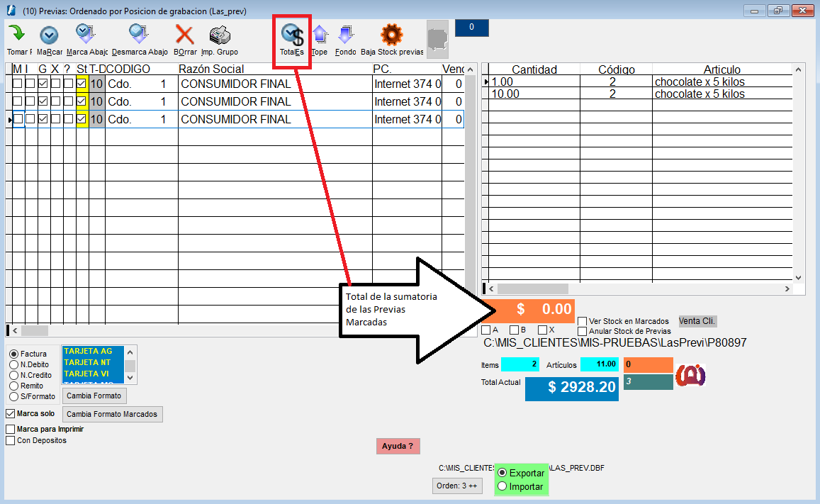The height and width of the screenshot is (504, 820).
Task: Click the Cantidad column header
Action: pyautogui.click(x=534, y=69)
